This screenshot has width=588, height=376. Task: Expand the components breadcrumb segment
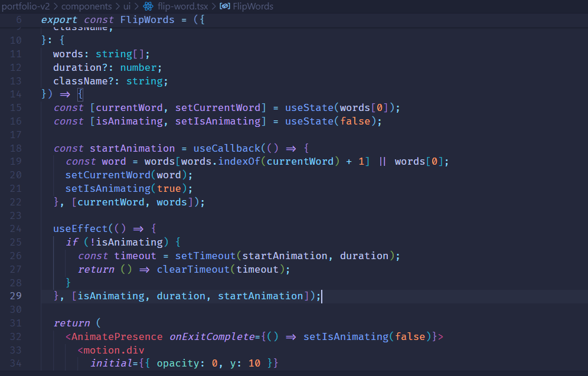click(86, 6)
